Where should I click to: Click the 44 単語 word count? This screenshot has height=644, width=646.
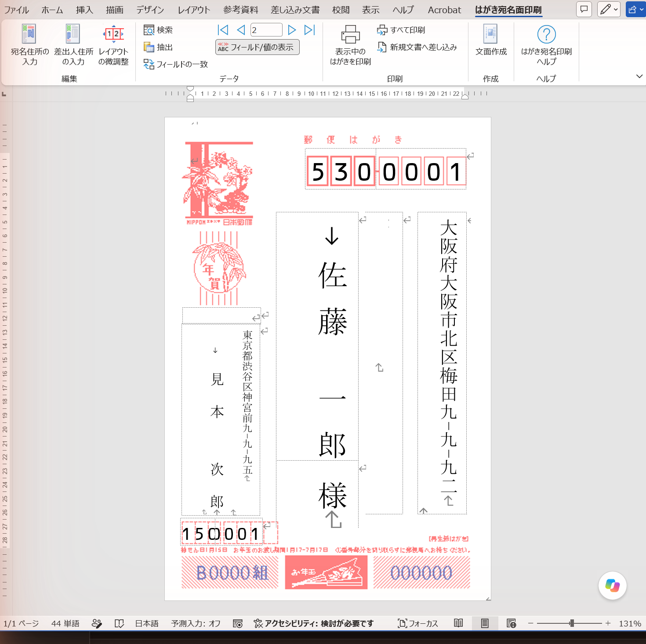(65, 623)
